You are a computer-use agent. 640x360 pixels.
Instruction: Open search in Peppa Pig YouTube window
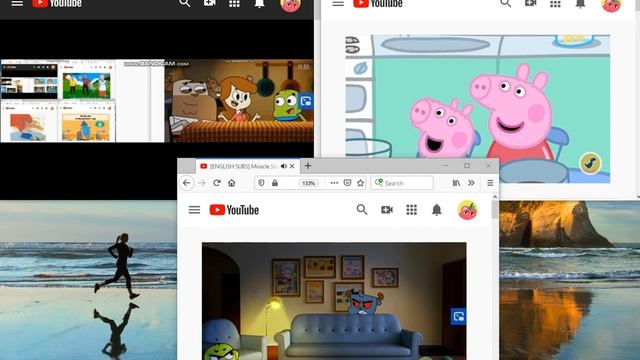click(x=505, y=4)
